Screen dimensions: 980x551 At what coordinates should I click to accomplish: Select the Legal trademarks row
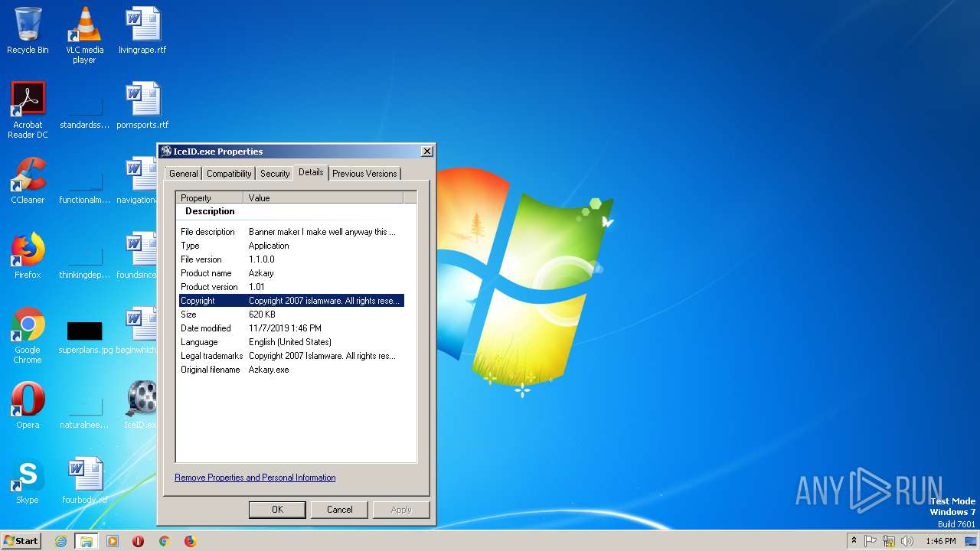[292, 356]
